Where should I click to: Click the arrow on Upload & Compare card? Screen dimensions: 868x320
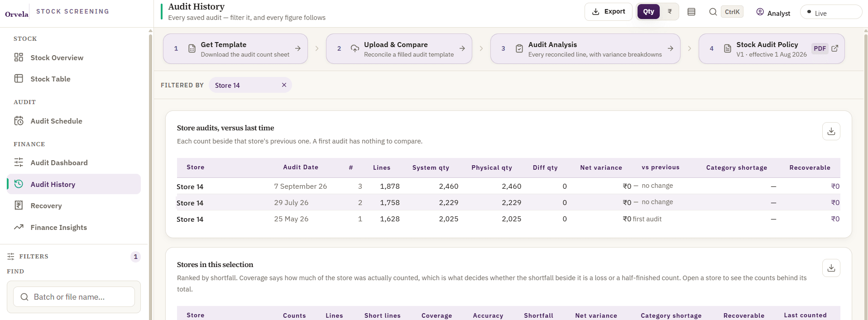tap(462, 48)
